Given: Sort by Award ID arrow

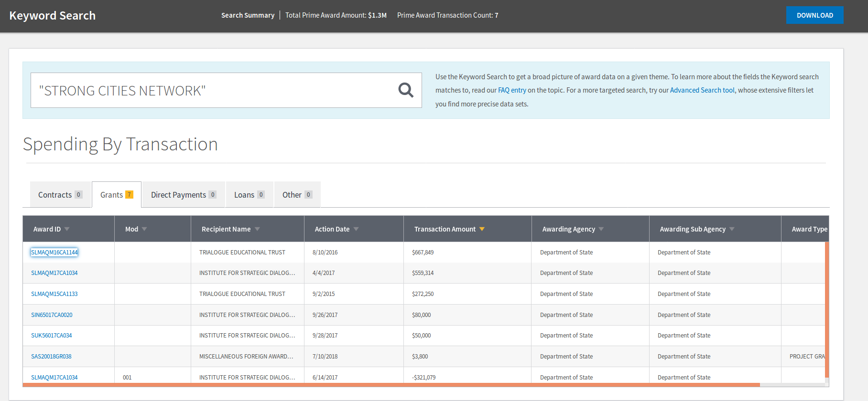Looking at the screenshot, I should point(67,229).
